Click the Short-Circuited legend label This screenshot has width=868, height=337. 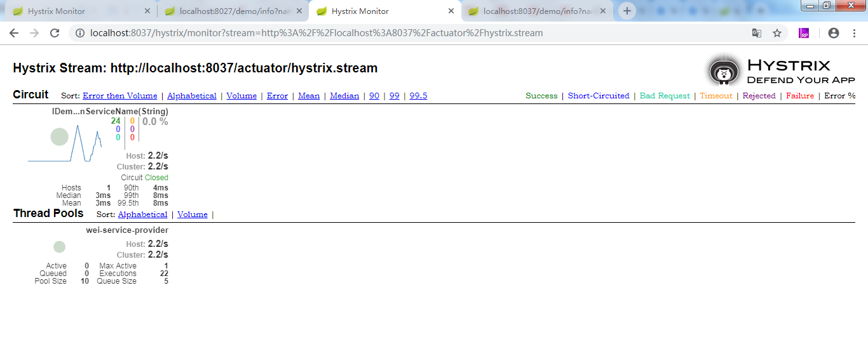point(599,96)
